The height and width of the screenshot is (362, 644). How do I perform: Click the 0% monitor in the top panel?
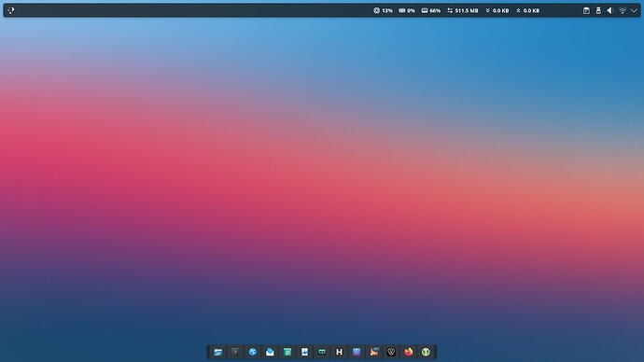click(407, 10)
